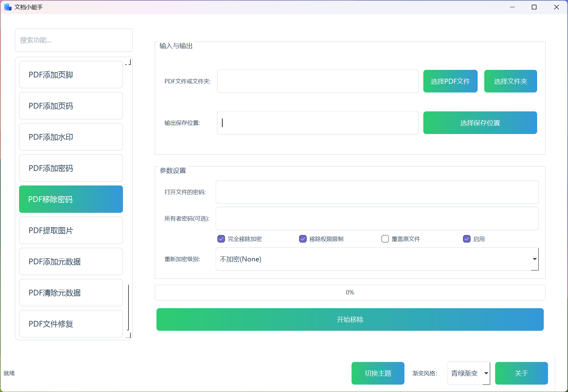
Task: Enable the 覆盖原文件 checkbox
Action: (385, 239)
